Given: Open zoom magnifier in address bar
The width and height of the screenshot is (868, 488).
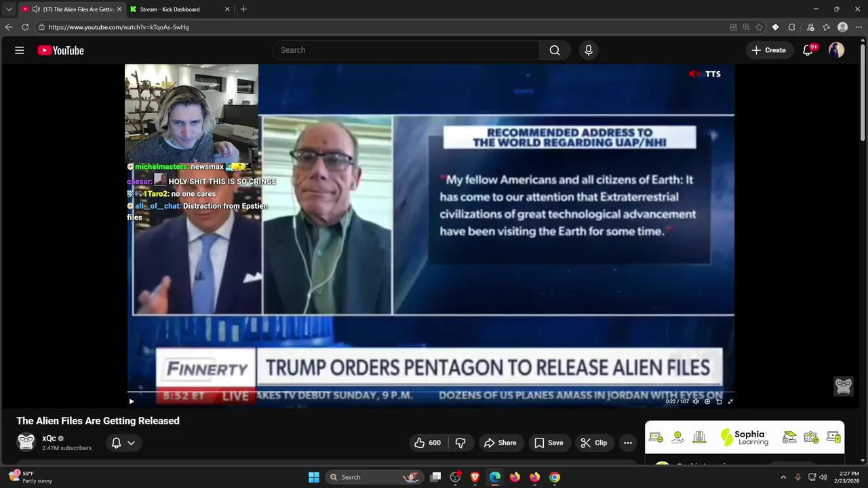Looking at the screenshot, I should [x=746, y=27].
